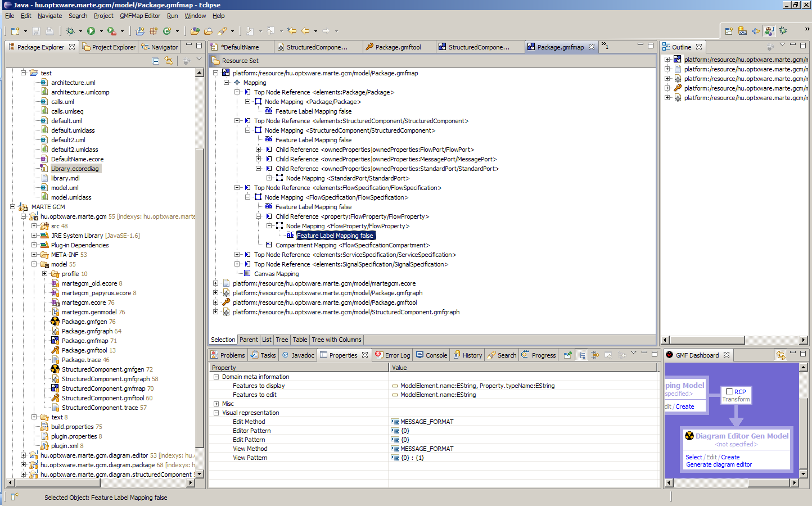The image size is (812, 506).
Task: Click Pin to Selection in Properties view
Action: [567, 355]
